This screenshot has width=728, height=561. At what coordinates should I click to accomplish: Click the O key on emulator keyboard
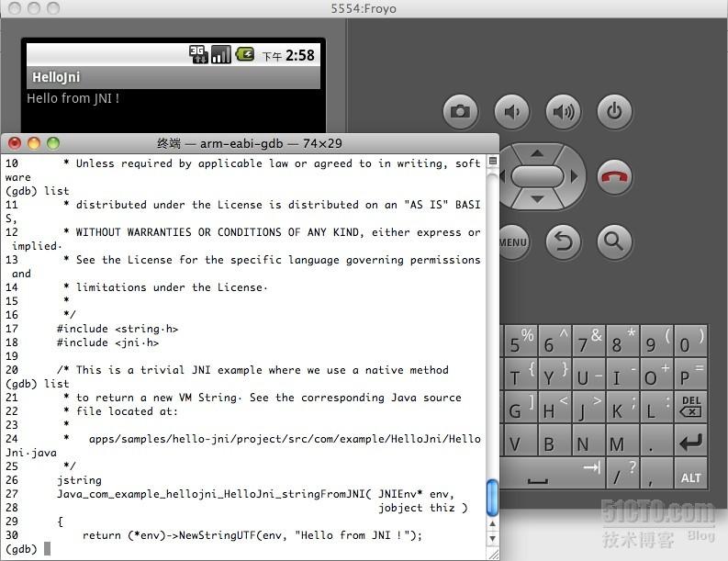[x=656, y=374]
